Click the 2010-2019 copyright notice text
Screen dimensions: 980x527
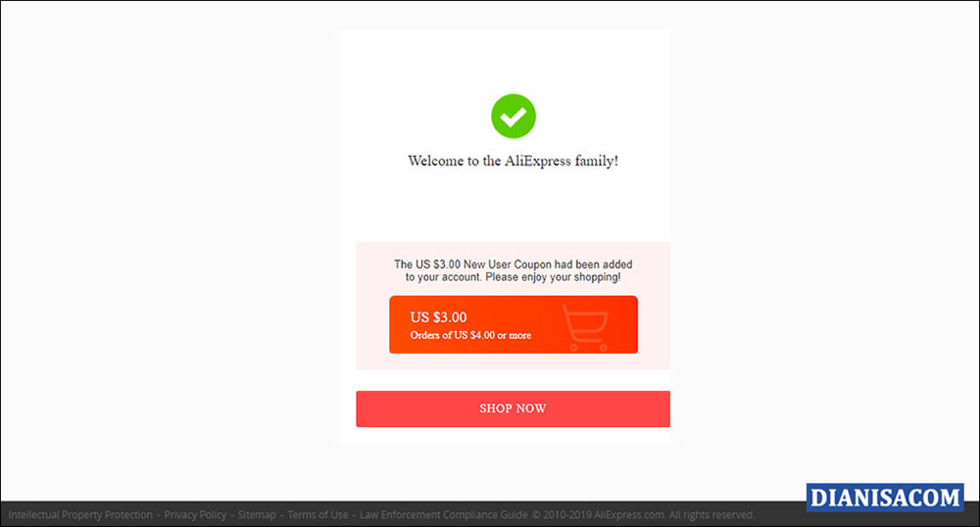tap(561, 515)
